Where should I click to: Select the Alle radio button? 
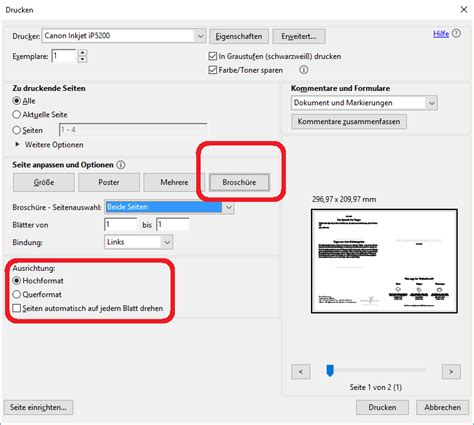pos(16,101)
